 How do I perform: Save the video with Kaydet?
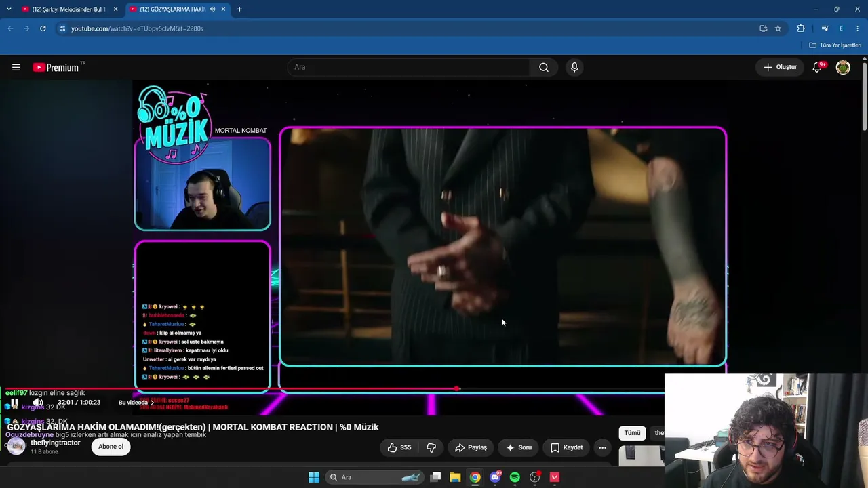pos(567,447)
